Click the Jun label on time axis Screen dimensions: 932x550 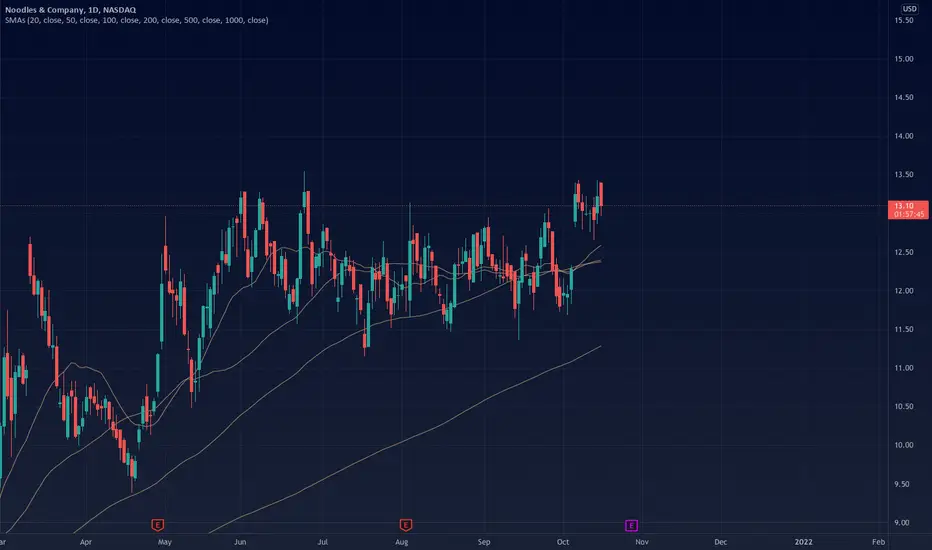click(240, 542)
